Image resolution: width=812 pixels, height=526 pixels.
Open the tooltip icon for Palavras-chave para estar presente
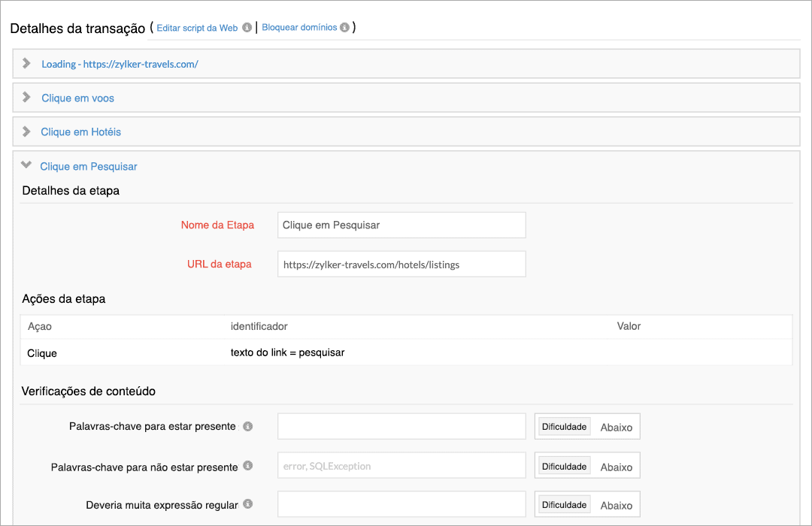(x=249, y=425)
